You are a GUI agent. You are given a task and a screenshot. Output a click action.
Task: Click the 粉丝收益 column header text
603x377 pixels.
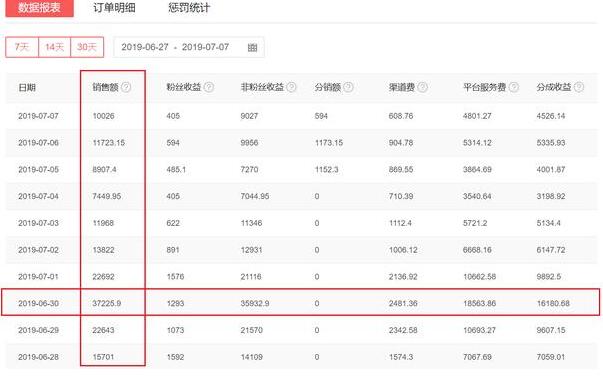tap(184, 87)
